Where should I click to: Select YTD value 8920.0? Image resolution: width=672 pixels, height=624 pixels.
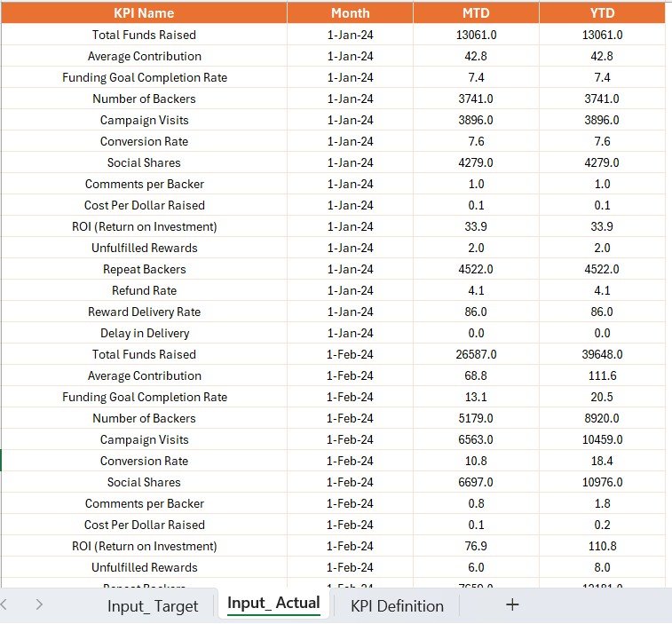point(602,418)
